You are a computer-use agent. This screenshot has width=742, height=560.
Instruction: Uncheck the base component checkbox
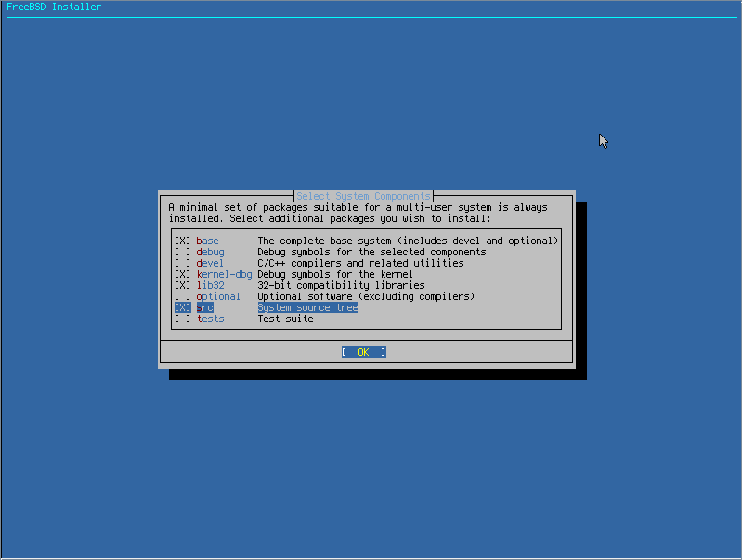point(182,241)
